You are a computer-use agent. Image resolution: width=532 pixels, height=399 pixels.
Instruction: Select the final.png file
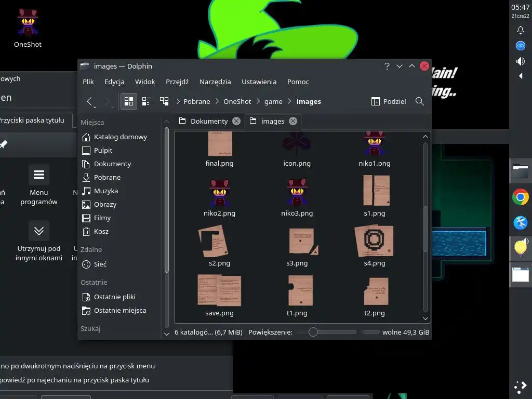(x=220, y=149)
